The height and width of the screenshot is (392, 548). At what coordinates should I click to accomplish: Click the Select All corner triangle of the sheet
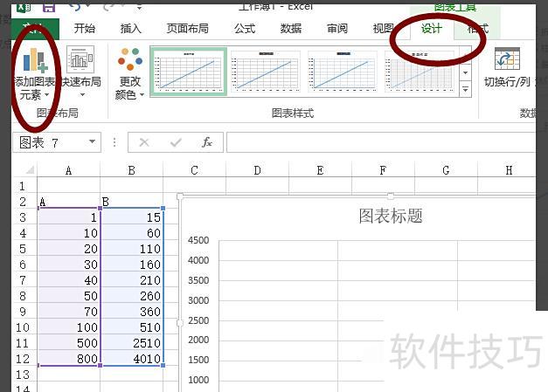point(30,170)
